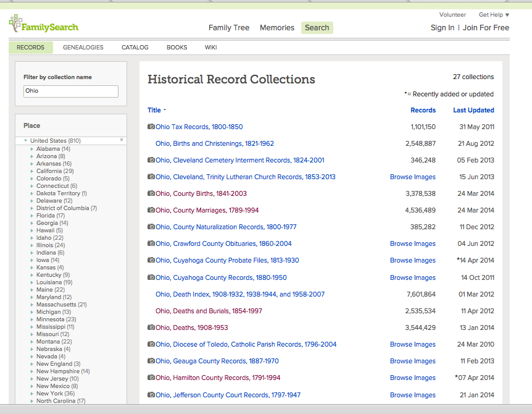Select Dakota Territory (1) in place list
532x414 pixels.
coord(62,193)
